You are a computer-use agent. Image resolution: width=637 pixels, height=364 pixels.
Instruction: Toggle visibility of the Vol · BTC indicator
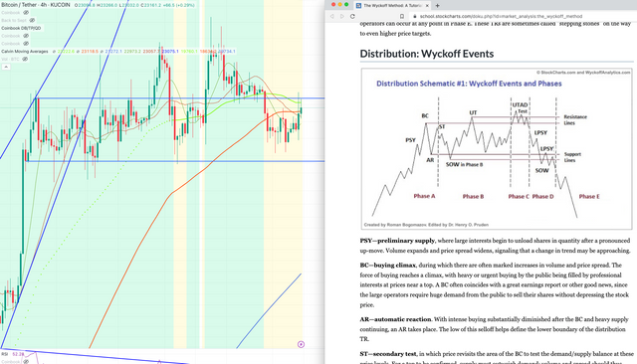[x=25, y=60]
